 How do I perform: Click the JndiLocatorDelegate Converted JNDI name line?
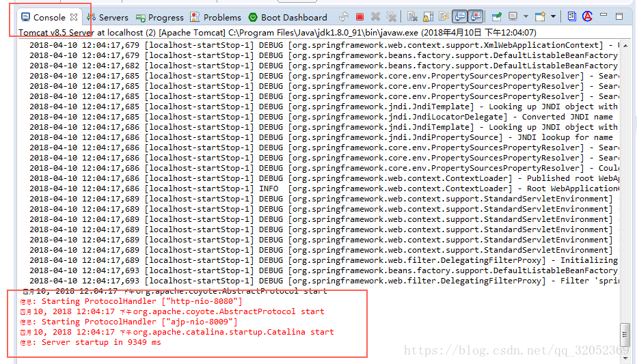pos(321,117)
